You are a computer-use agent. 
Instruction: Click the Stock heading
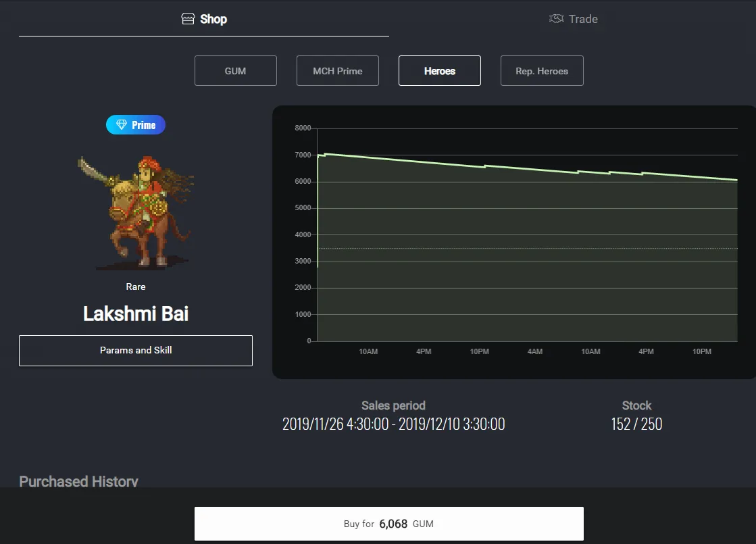coord(636,405)
